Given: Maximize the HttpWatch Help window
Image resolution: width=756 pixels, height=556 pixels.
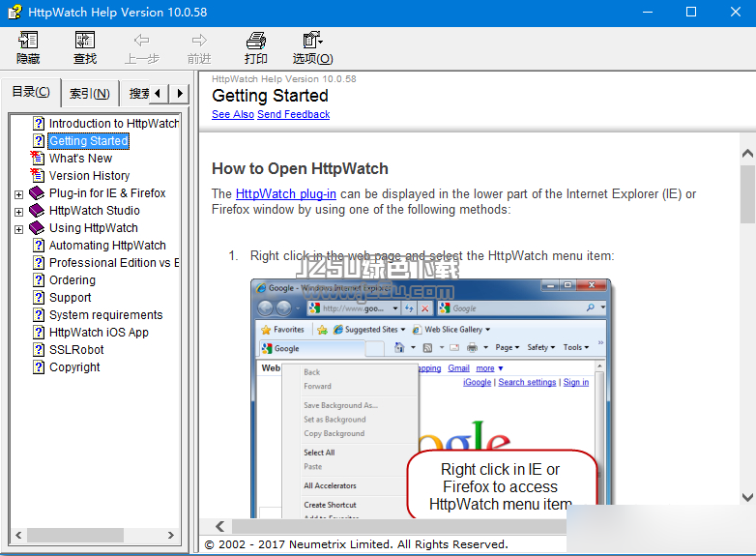Looking at the screenshot, I should pyautogui.click(x=691, y=12).
